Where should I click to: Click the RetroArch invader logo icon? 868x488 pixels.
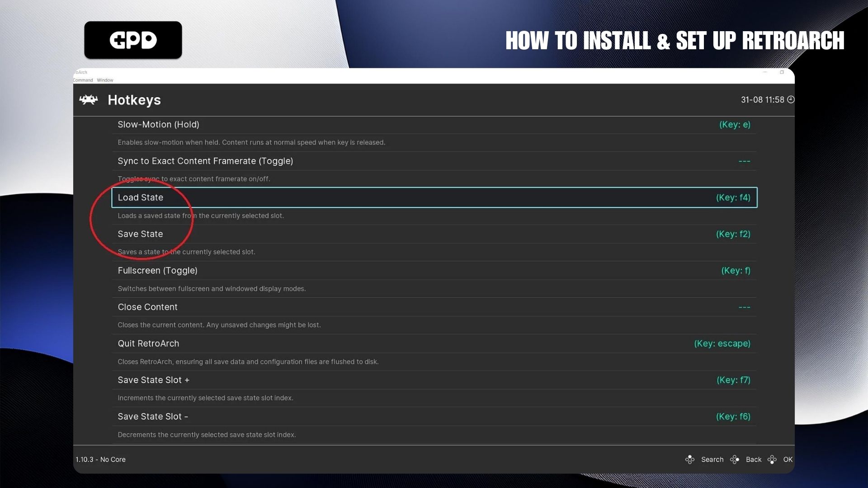point(88,100)
